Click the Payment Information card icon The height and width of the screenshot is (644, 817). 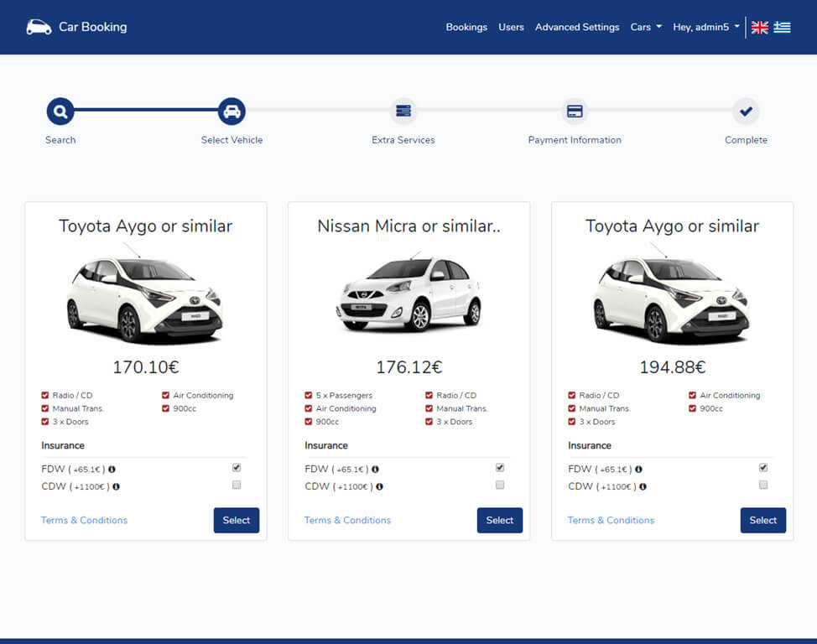[x=575, y=110]
